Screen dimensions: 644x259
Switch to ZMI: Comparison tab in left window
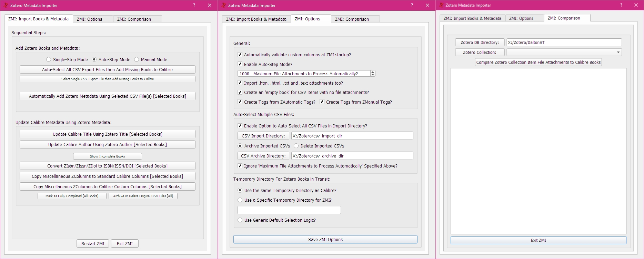[138, 19]
